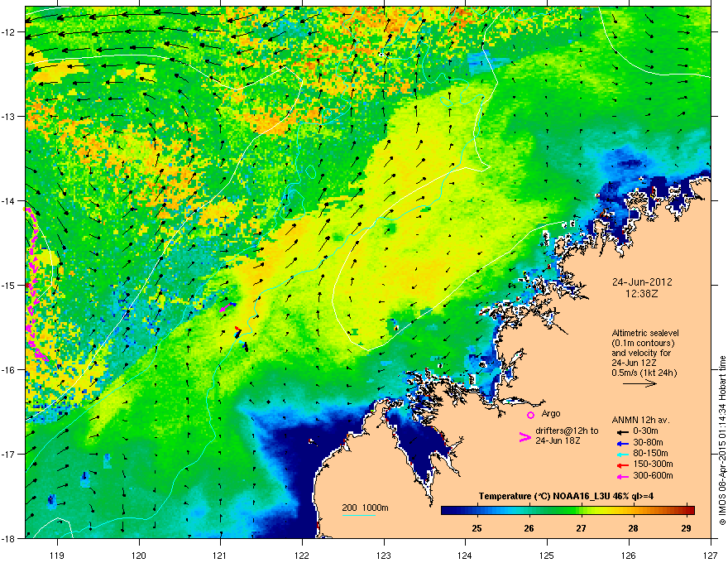Click the '12:38Z' time text

(642, 294)
